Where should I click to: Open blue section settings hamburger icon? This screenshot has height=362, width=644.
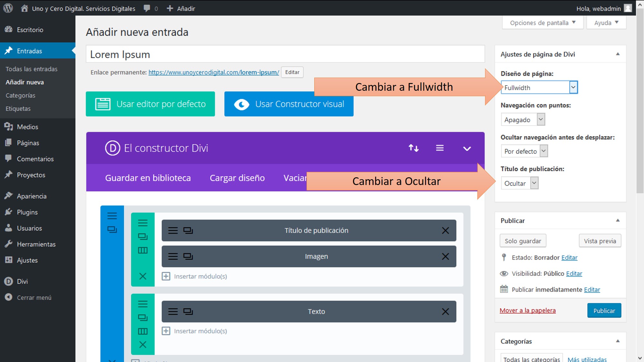pos(112,216)
